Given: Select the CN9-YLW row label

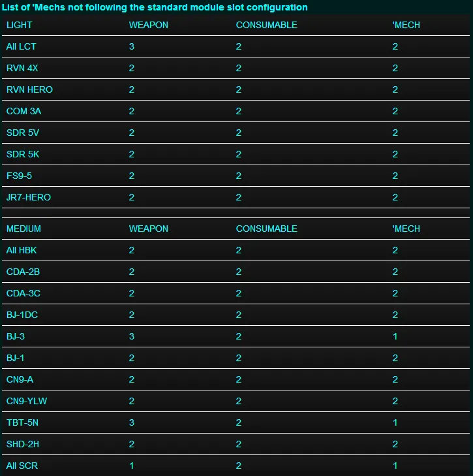Looking at the screenshot, I should coord(25,401).
